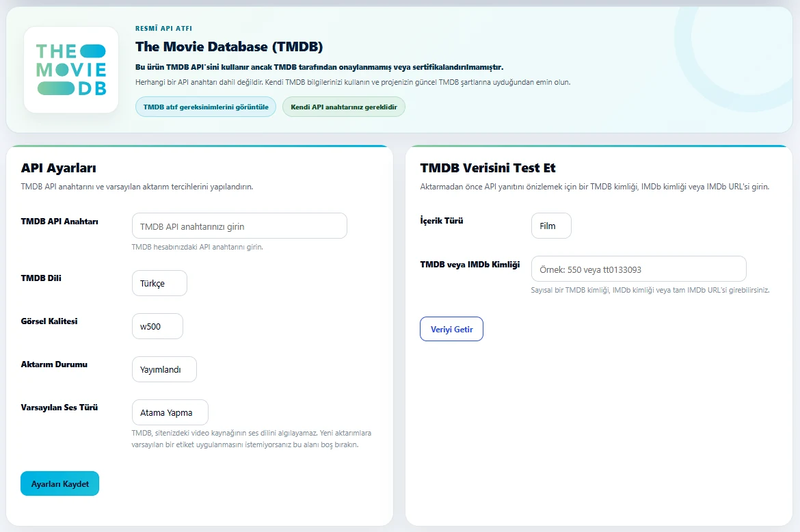Click the bold notice starting 'Bu ürün TMDB API'sini kullanır'
Image resolution: width=800 pixels, height=532 pixels.
(x=319, y=67)
